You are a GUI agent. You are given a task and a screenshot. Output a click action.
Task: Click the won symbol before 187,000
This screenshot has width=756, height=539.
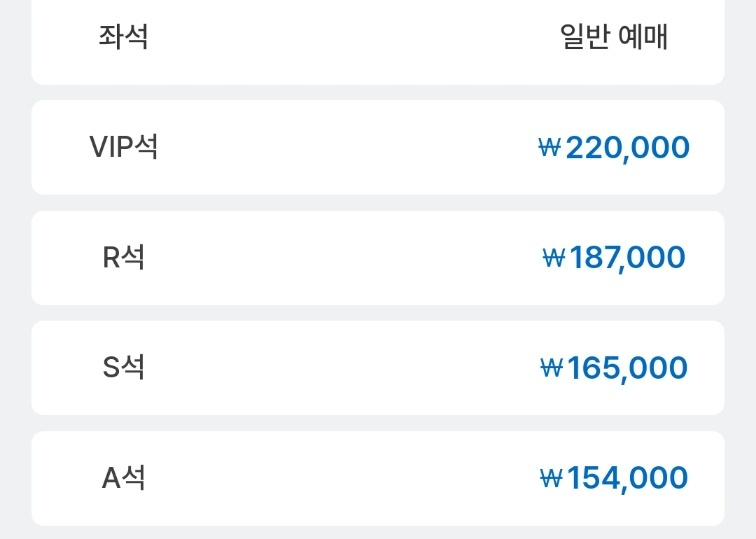(554, 257)
